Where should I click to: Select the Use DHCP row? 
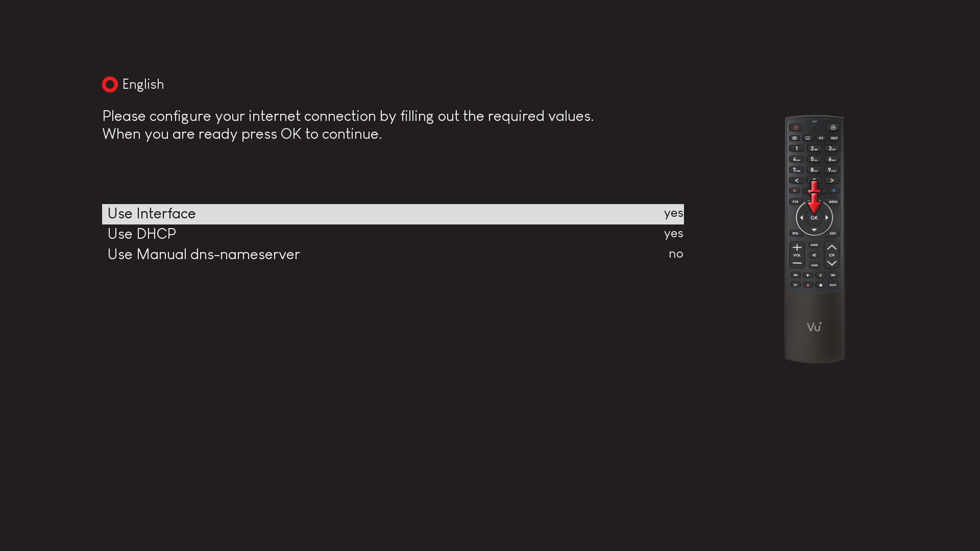point(393,234)
